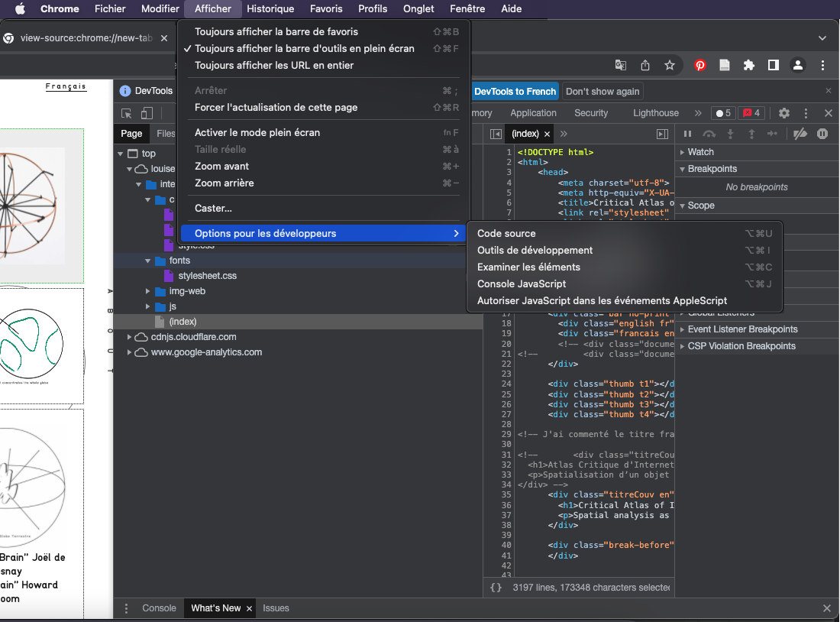
Task: Expand Event Listener Breakpoints section
Action: coord(741,329)
